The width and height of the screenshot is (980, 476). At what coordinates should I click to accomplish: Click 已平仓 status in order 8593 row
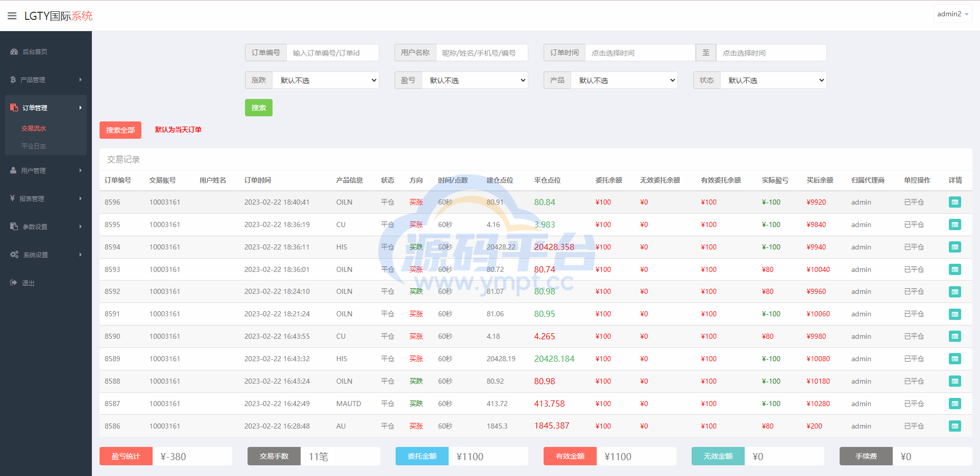914,269
